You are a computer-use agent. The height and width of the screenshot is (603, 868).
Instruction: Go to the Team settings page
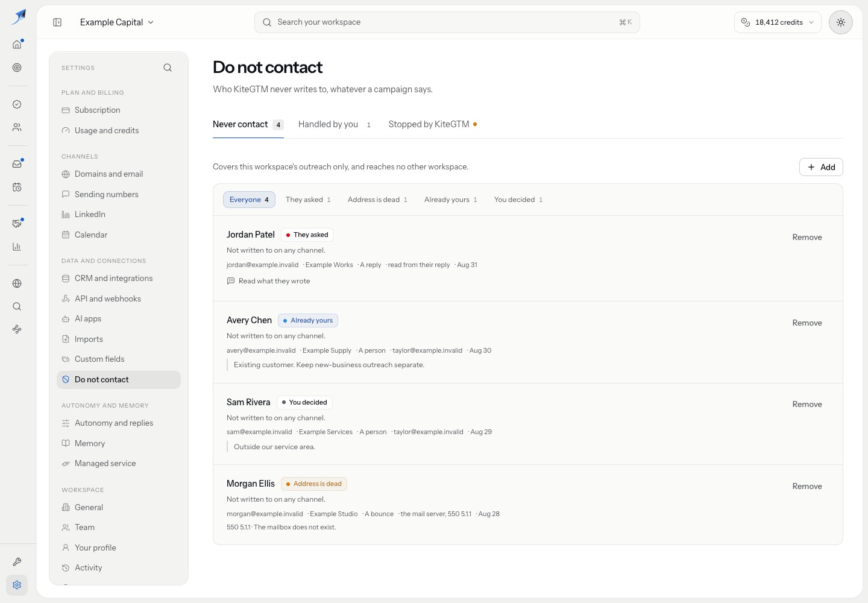coord(119,528)
